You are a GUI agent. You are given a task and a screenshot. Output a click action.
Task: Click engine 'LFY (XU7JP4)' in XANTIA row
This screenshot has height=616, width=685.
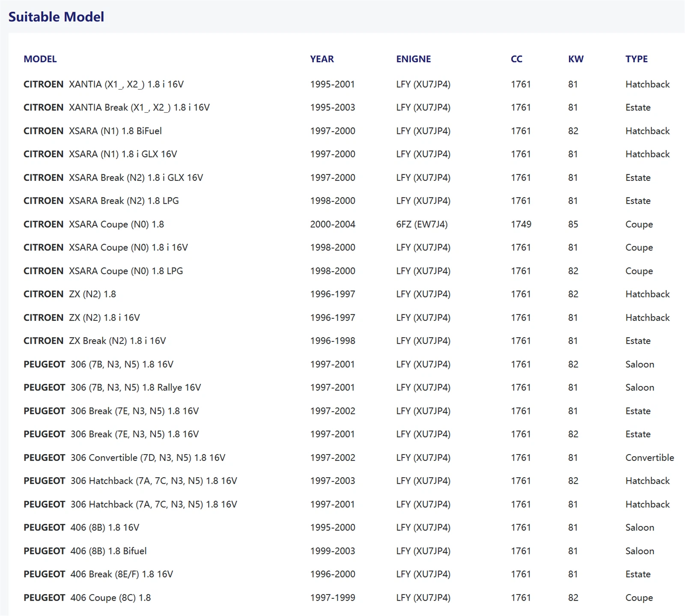423,84
